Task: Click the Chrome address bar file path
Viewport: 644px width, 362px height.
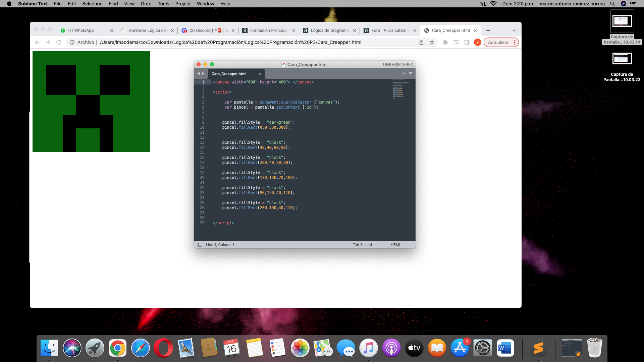Action: [x=230, y=42]
